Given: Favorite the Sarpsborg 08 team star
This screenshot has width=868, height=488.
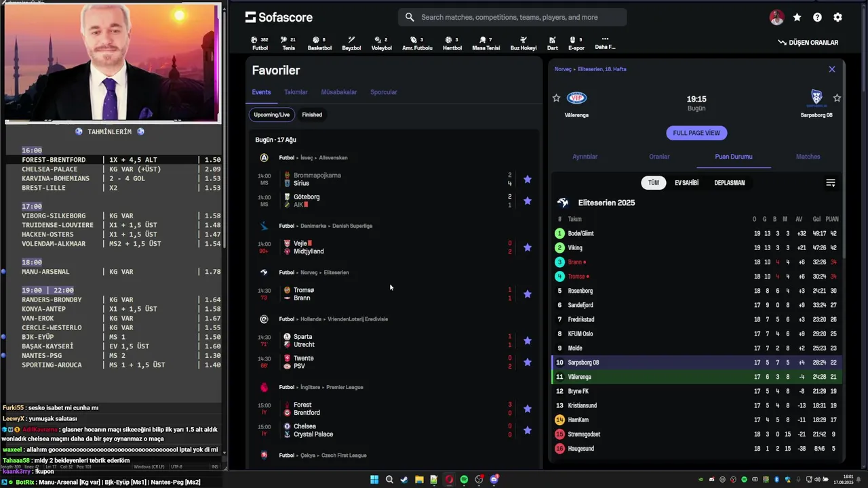Looking at the screenshot, I should 837,98.
